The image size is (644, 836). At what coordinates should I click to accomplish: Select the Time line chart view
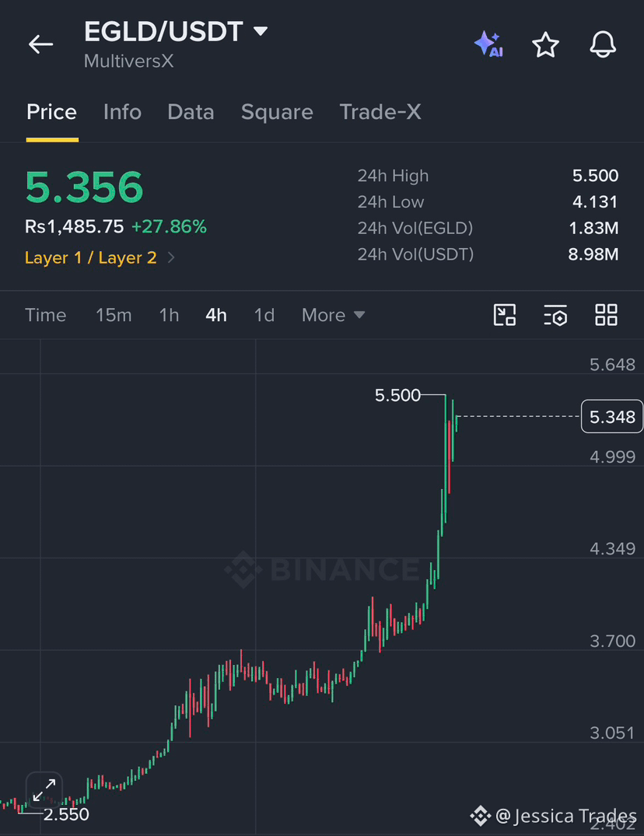coord(46,315)
